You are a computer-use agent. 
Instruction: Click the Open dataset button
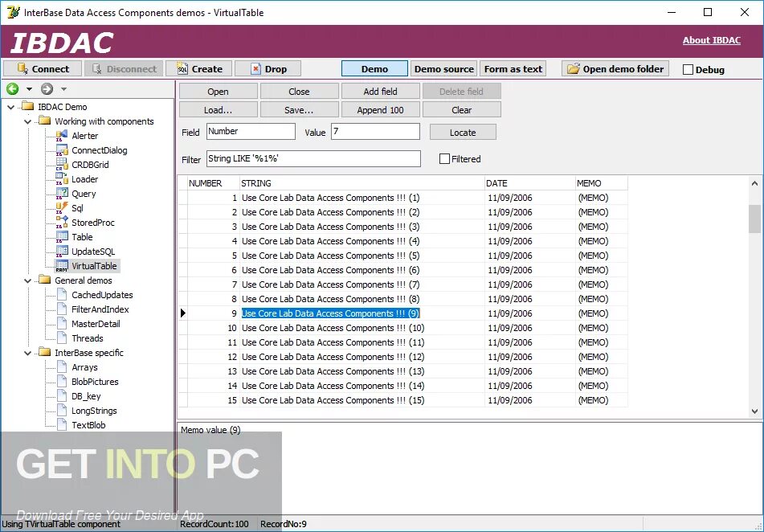219,92
